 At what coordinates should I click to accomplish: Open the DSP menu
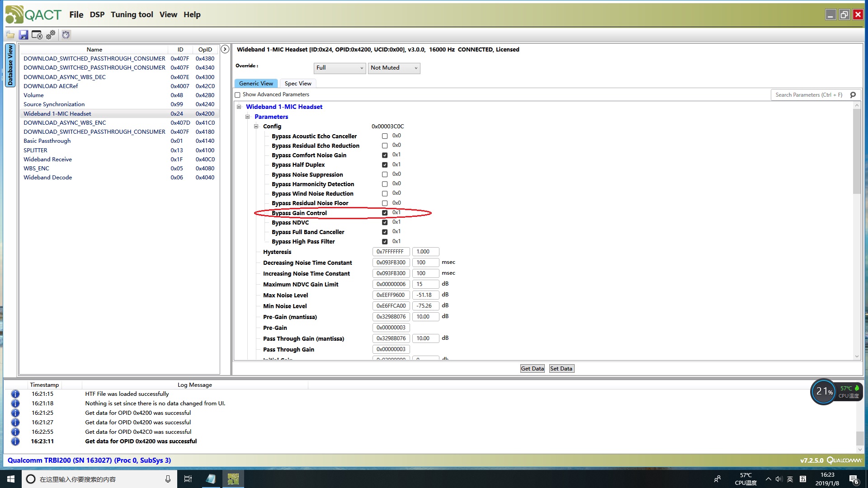click(97, 14)
